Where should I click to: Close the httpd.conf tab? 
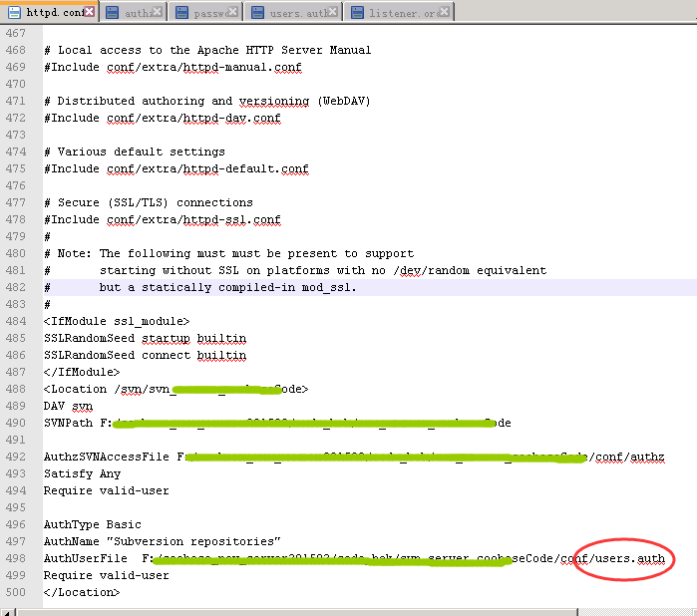(90, 12)
